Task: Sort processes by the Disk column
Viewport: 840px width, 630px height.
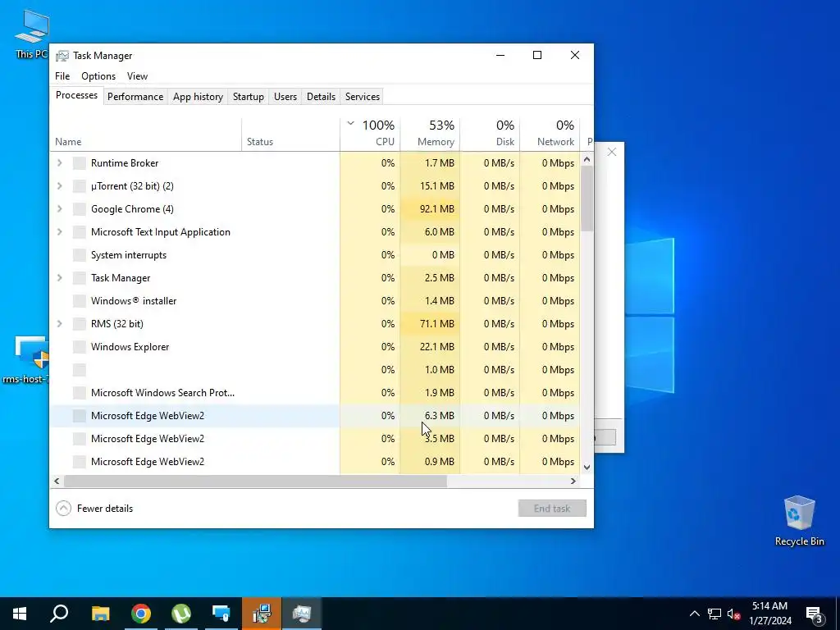Action: click(490, 134)
